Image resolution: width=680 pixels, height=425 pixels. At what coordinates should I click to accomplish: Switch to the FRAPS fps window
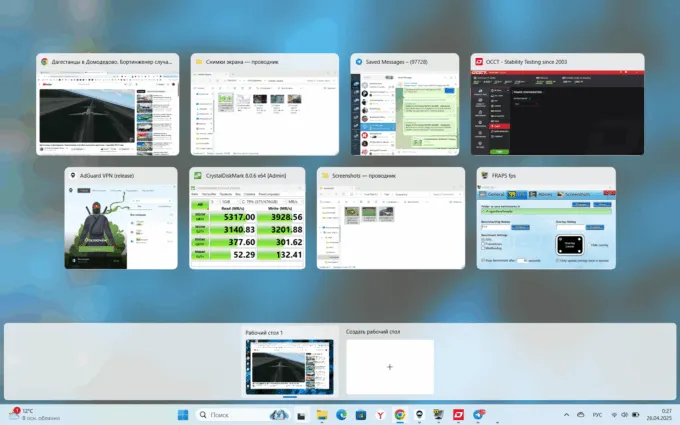546,225
